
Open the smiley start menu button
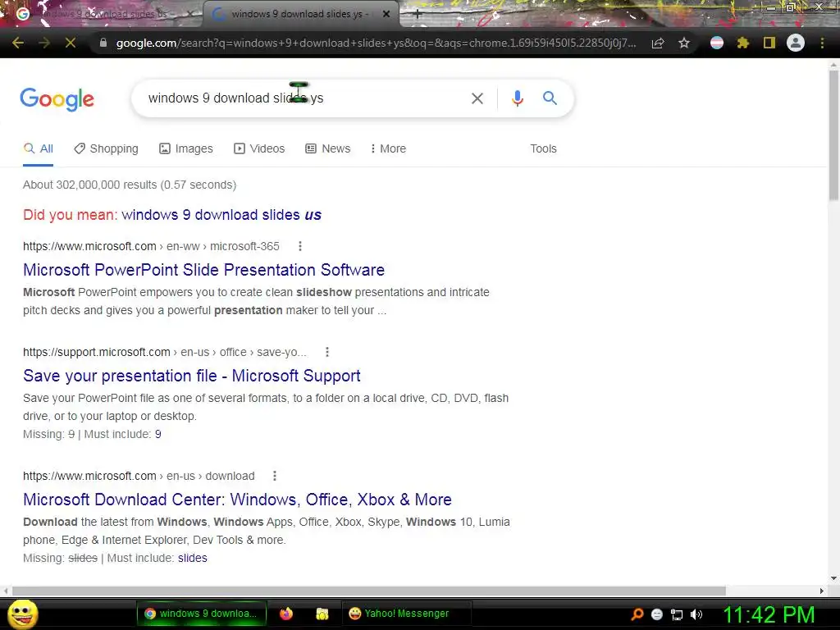(x=22, y=614)
